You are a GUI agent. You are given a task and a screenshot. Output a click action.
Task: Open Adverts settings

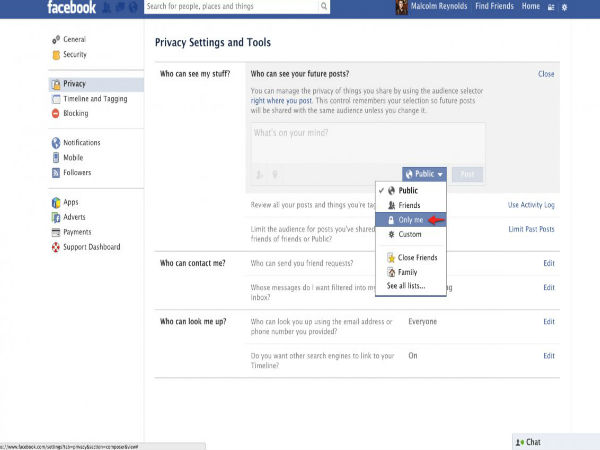pyautogui.click(x=74, y=217)
